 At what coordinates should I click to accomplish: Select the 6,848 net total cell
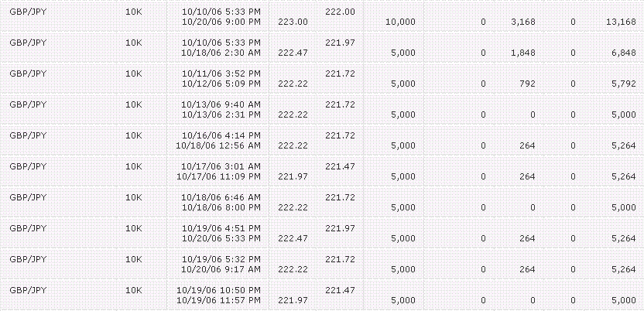tap(623, 53)
